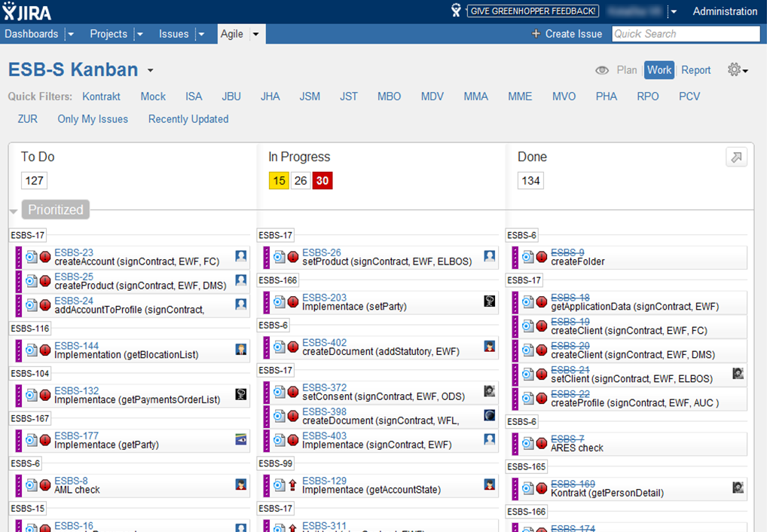
Task: Click the GreenHopper feedback mascot icon
Action: tap(456, 11)
